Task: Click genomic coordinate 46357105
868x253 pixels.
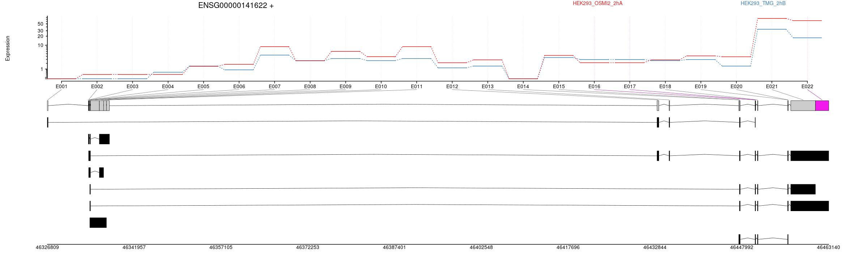Action: [221, 248]
